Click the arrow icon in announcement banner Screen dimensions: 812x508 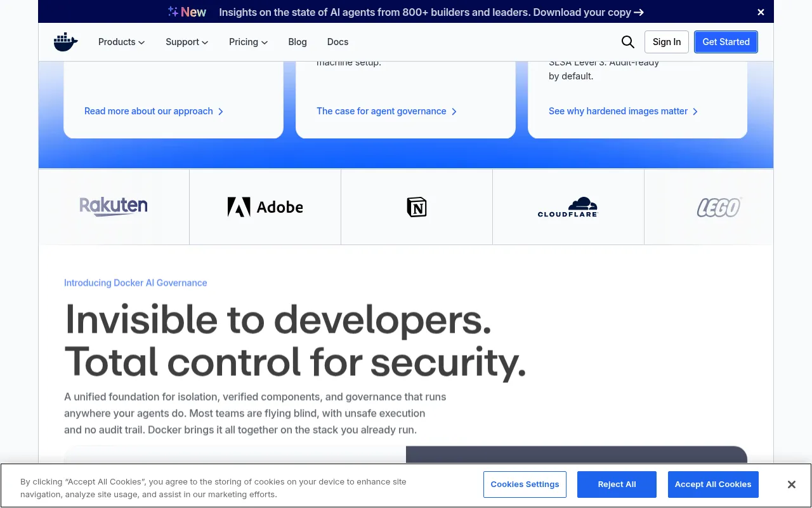tap(639, 13)
